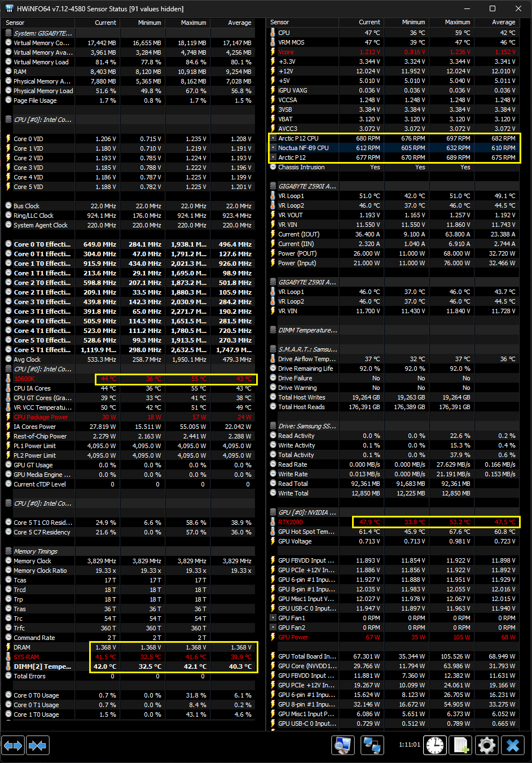This screenshot has width=532, height=763.
Task: Click the HWiNFO64 app icon in title bar
Action: pos(9,8)
